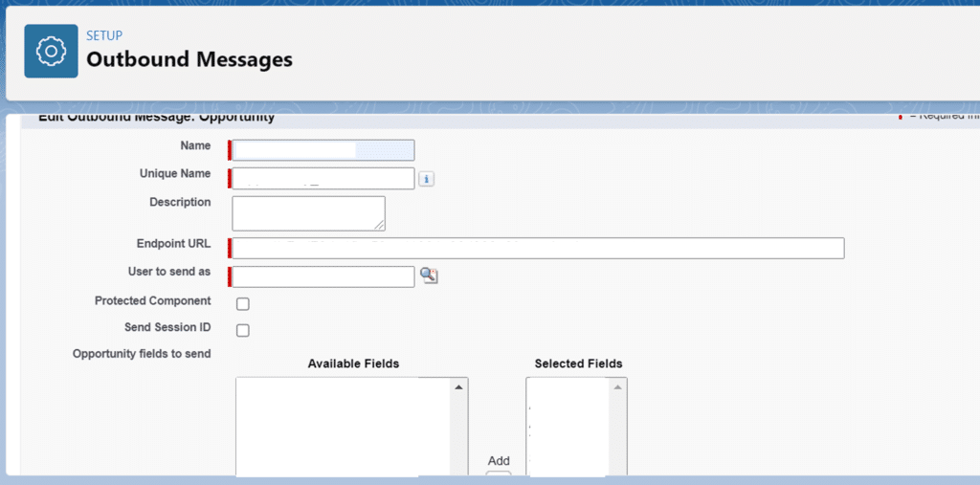
Task: Click into the Name field
Action: coord(323,150)
